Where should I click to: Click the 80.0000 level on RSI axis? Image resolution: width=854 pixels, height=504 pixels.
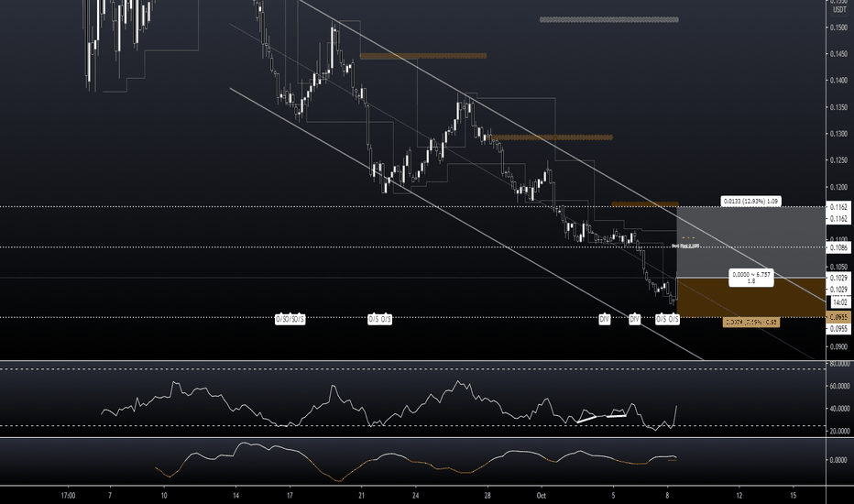pos(839,364)
